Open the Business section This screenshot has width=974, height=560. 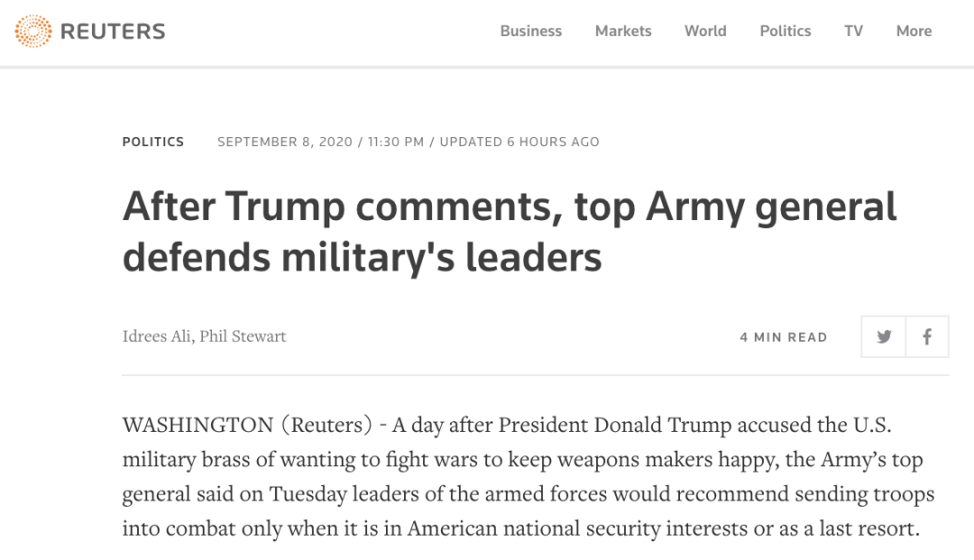coord(530,31)
